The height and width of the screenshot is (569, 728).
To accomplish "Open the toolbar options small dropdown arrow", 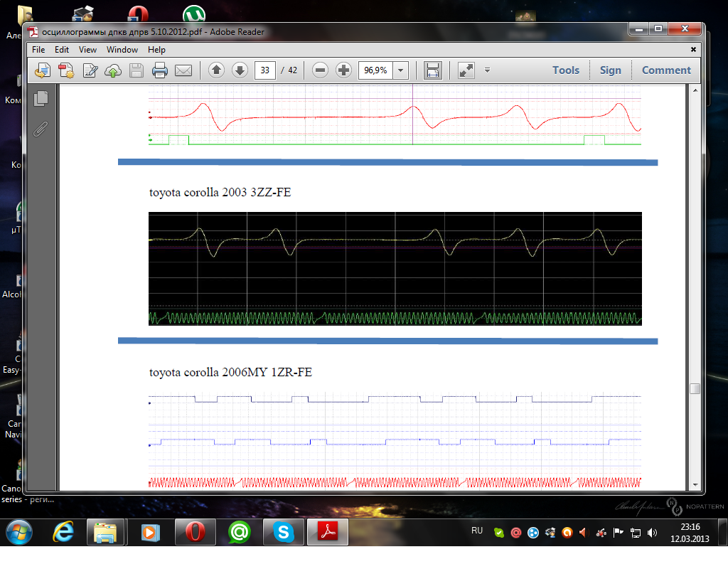I will (487, 70).
